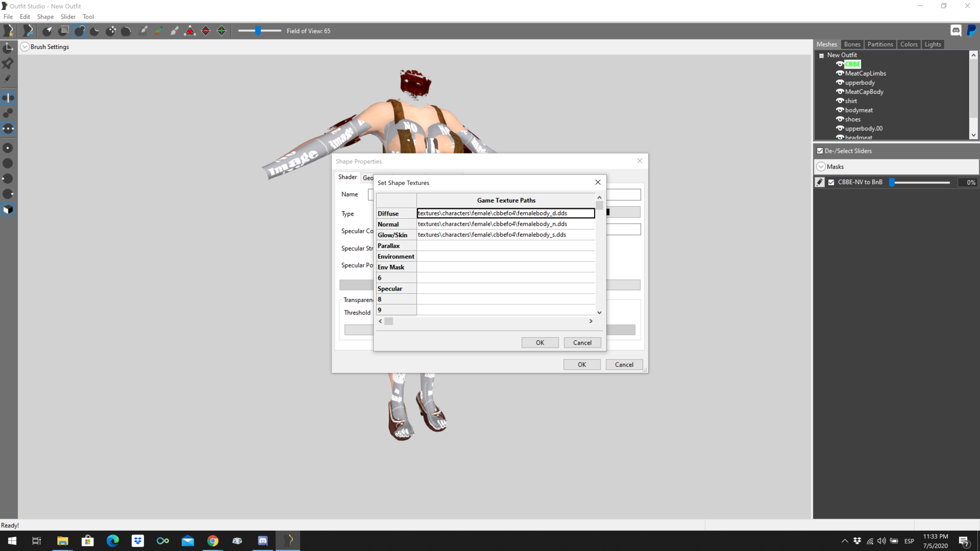Viewport: 980px width, 551px height.
Task: Click Cancel in Set Shape Textures dialog
Action: point(582,343)
